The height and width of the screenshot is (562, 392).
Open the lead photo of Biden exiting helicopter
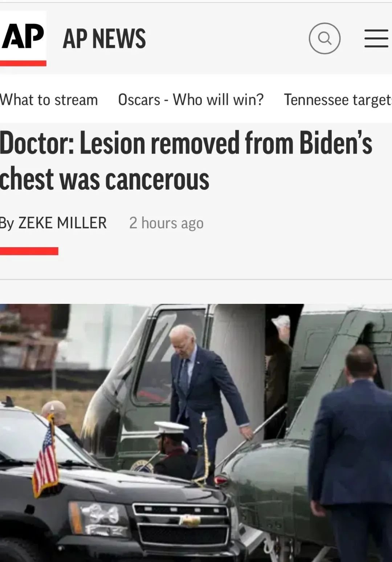pyautogui.click(x=196, y=433)
